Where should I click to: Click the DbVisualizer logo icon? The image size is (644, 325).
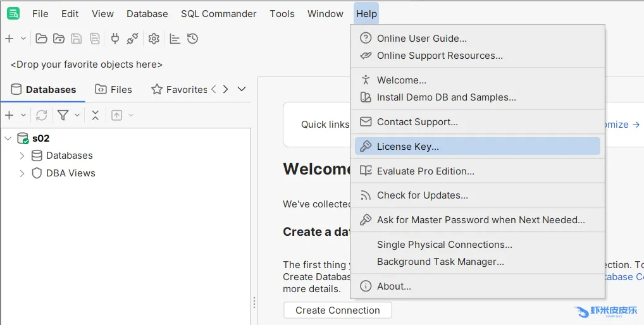pos(13,13)
